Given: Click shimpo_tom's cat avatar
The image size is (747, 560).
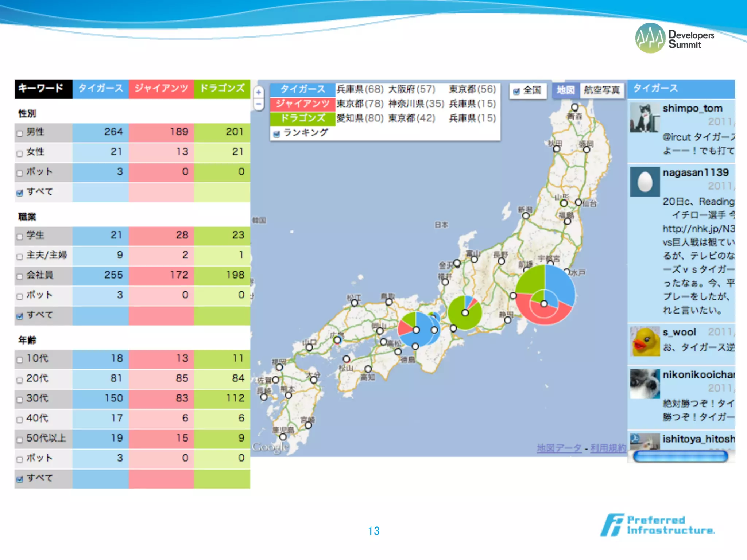Looking at the screenshot, I should 645,117.
